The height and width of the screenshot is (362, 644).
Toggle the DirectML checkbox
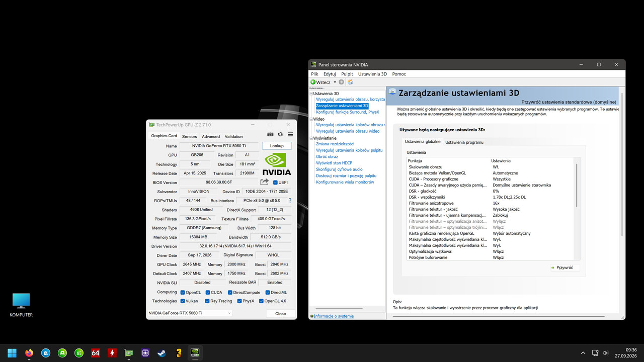point(267,292)
